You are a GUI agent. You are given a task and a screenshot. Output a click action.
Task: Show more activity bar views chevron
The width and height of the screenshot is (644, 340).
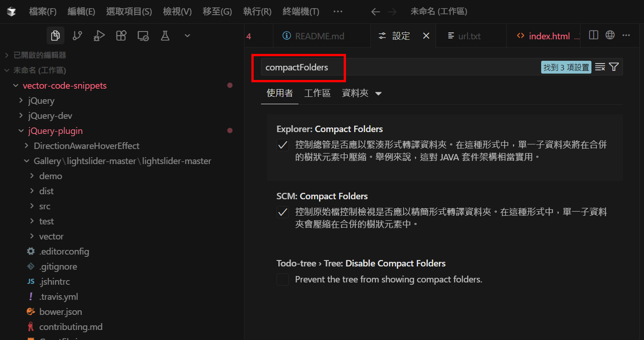coord(187,36)
